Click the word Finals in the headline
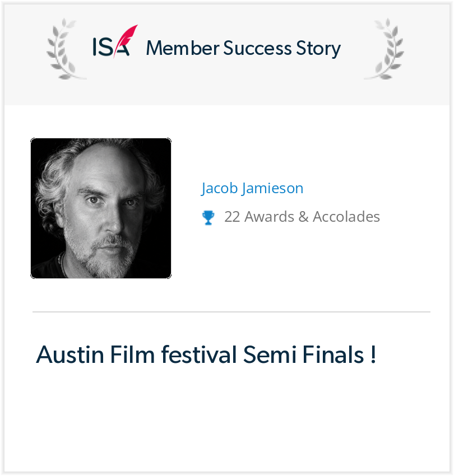 (x=333, y=354)
